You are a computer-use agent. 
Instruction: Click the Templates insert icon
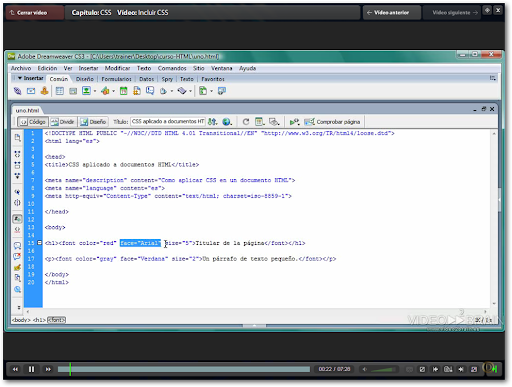[203, 91]
